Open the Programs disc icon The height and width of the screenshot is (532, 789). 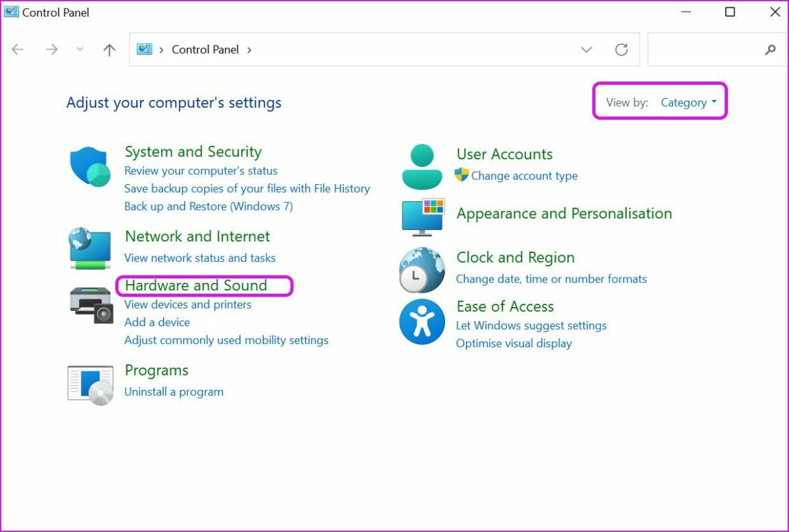tap(91, 385)
